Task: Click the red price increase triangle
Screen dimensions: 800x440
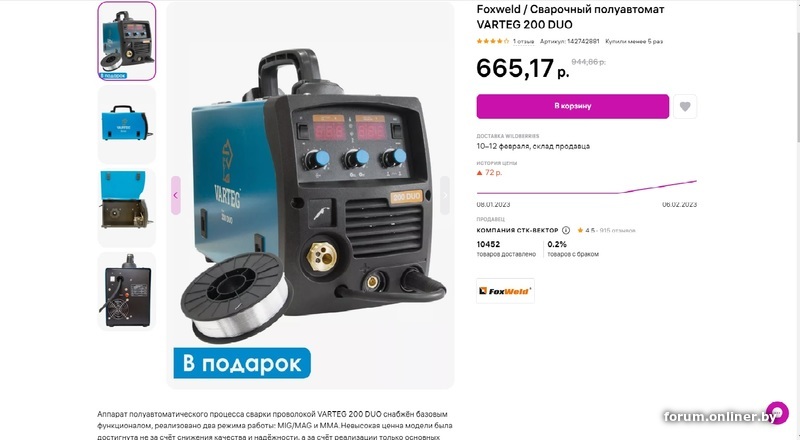Action: coord(479,173)
